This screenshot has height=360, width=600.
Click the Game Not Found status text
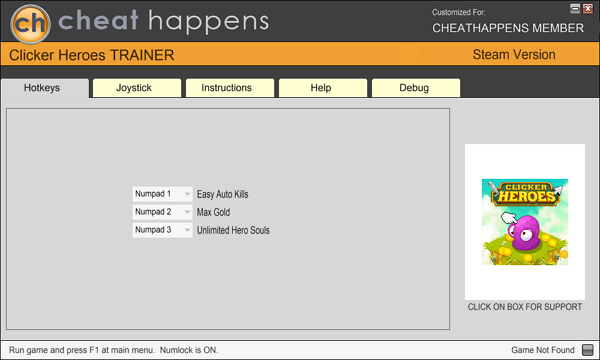543,350
